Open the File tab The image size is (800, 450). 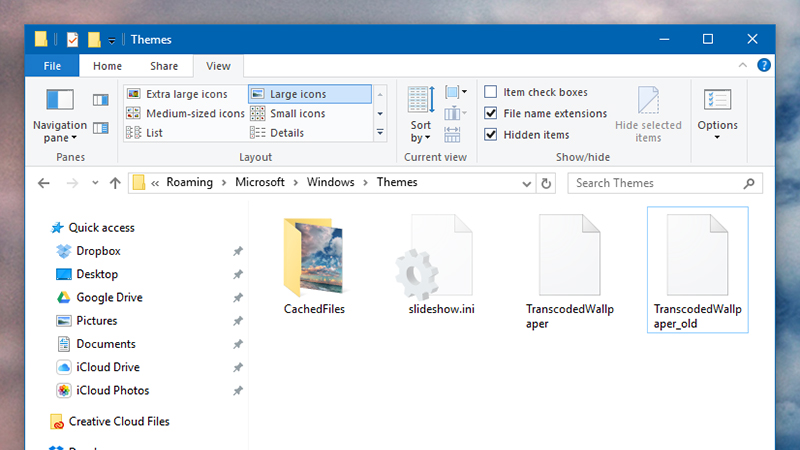pyautogui.click(x=52, y=66)
